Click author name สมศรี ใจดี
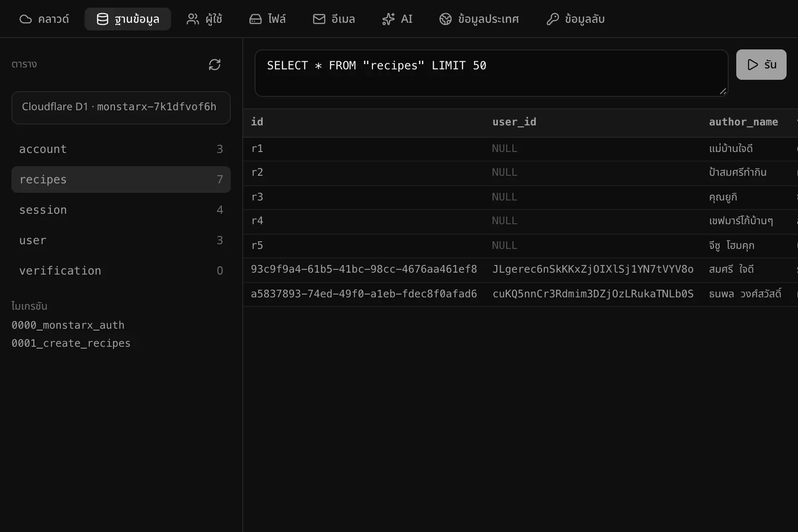The height and width of the screenshot is (532, 798). pyautogui.click(x=731, y=269)
